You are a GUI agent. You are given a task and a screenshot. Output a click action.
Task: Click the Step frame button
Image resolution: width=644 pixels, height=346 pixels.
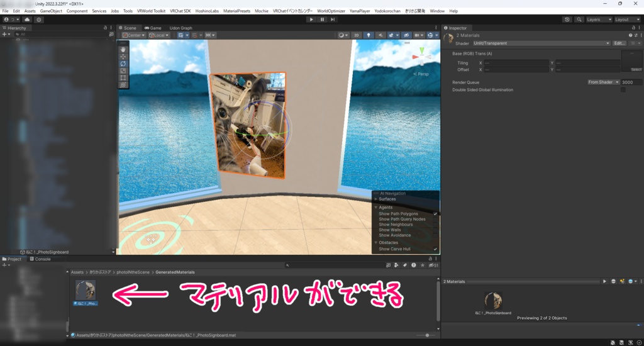[333, 20]
